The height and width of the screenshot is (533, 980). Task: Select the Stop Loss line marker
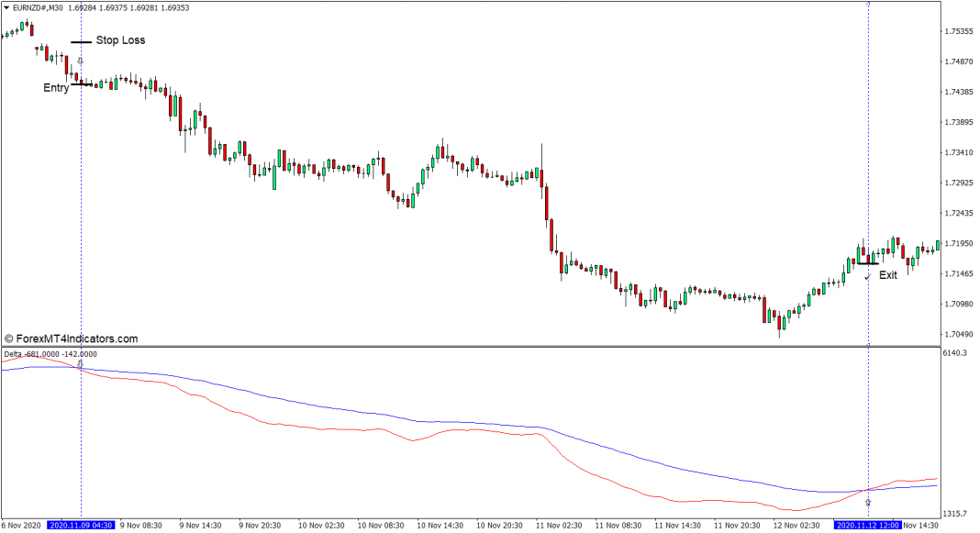pyautogui.click(x=82, y=42)
